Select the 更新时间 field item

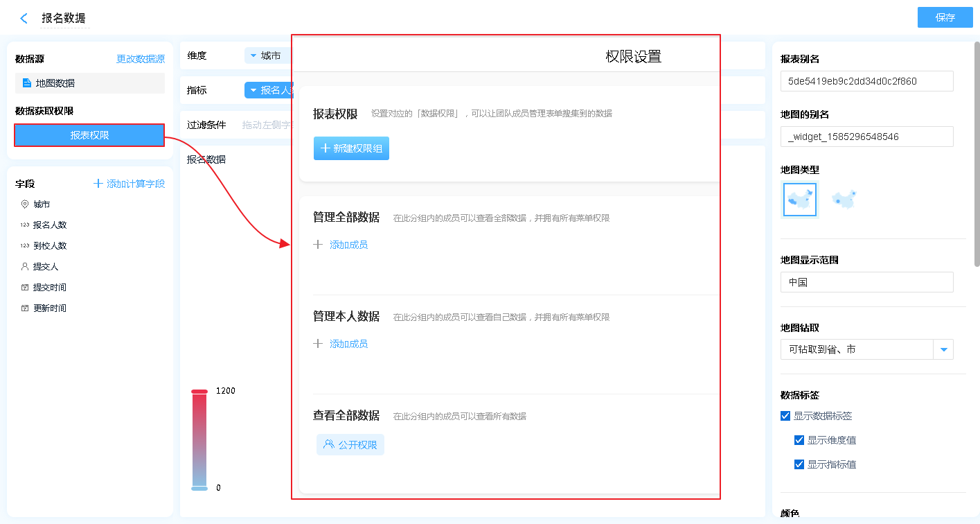pyautogui.click(x=50, y=308)
